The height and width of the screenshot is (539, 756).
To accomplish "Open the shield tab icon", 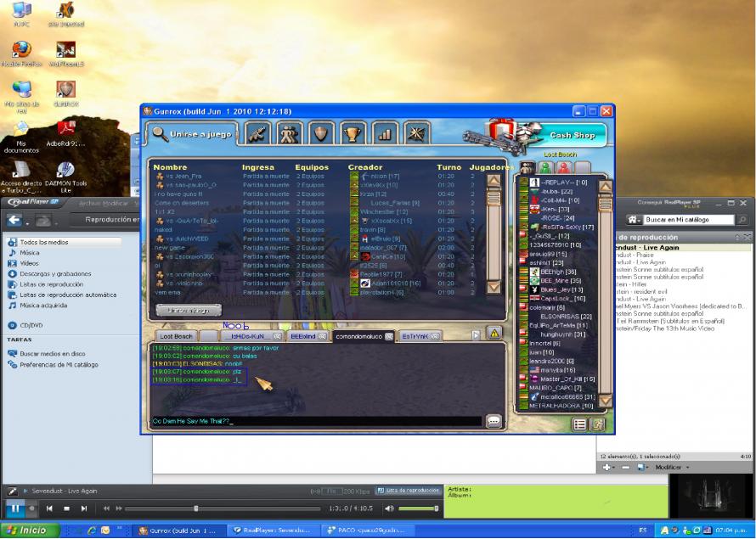I will coord(320,133).
